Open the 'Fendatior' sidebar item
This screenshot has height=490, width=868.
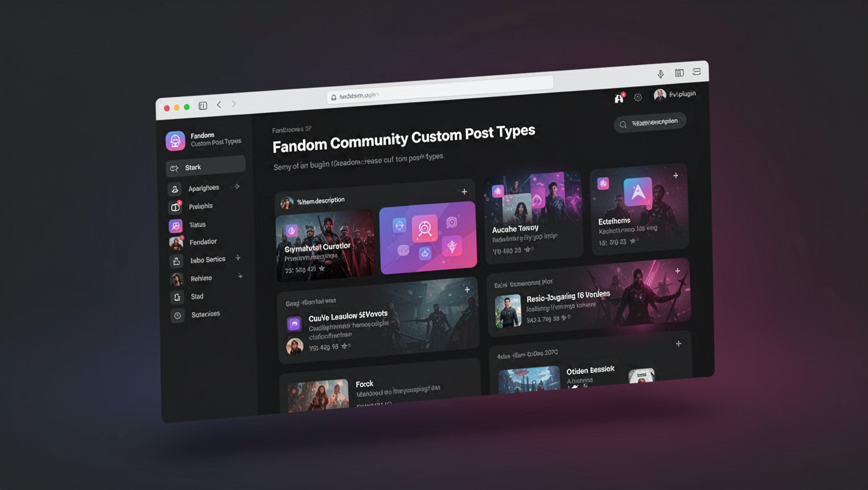click(x=203, y=242)
